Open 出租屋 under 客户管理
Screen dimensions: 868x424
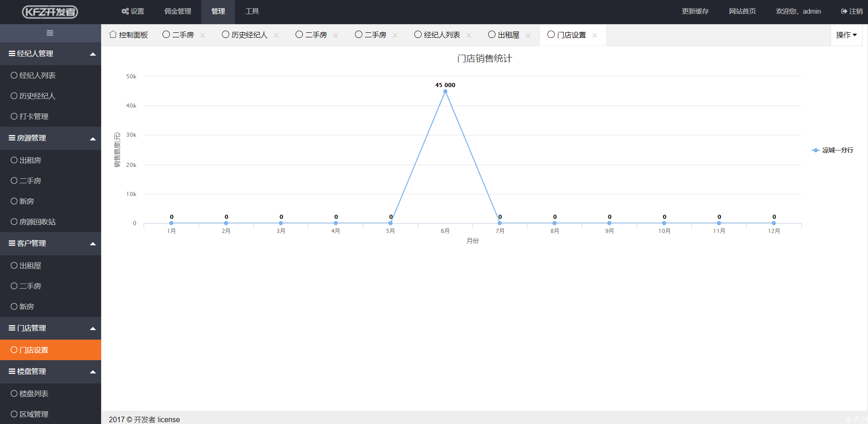pyautogui.click(x=51, y=266)
